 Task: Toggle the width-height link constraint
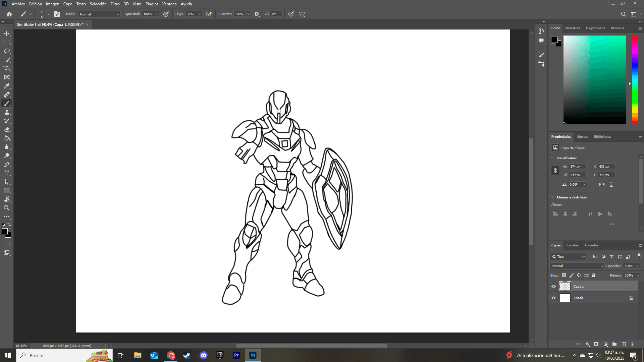click(x=555, y=171)
